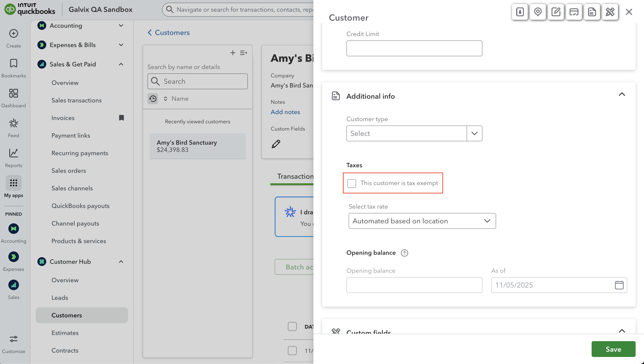Tick the DATE header select-all checkbox

click(292, 326)
